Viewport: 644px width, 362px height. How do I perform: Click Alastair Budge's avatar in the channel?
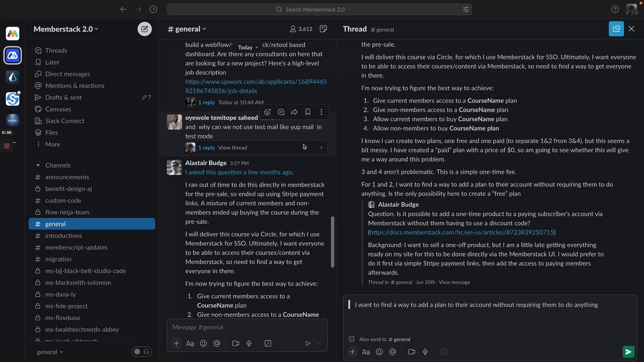[174, 167]
